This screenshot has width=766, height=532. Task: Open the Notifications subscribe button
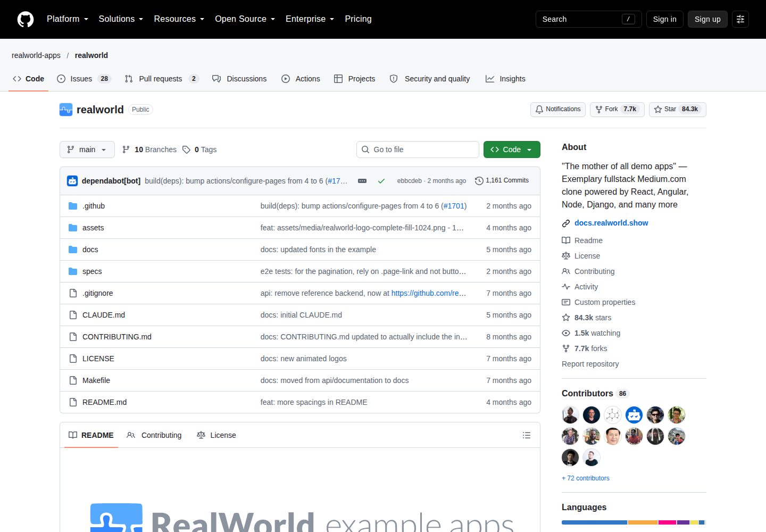point(558,110)
